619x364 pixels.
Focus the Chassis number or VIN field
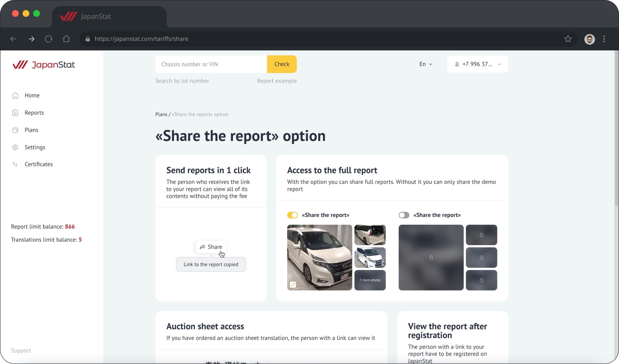click(x=211, y=64)
